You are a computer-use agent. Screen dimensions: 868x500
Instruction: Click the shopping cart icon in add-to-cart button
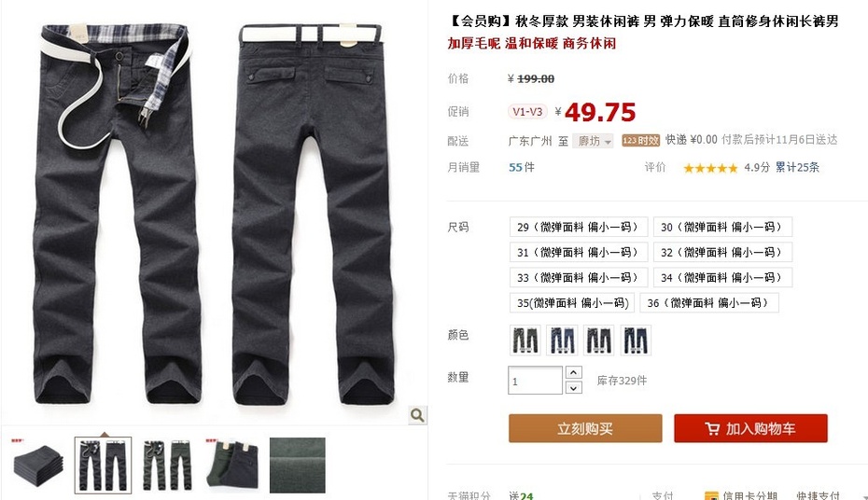(712, 429)
